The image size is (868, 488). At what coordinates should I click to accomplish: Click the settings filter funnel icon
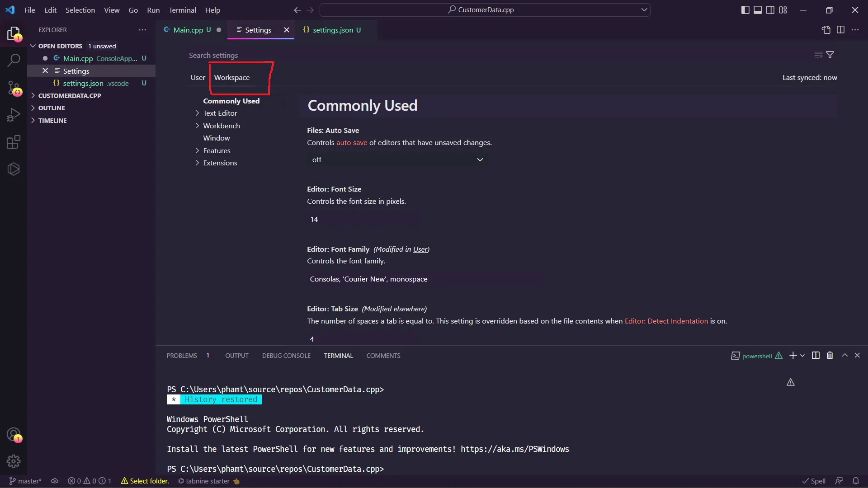(x=830, y=55)
